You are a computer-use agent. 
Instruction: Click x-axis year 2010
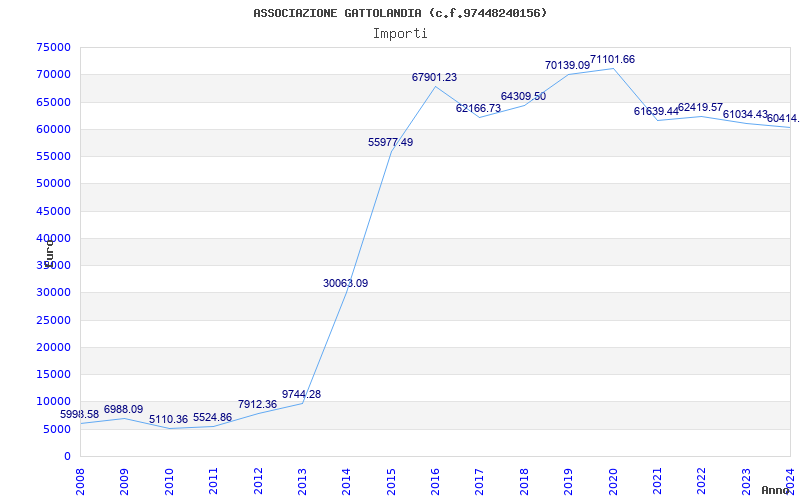169,482
